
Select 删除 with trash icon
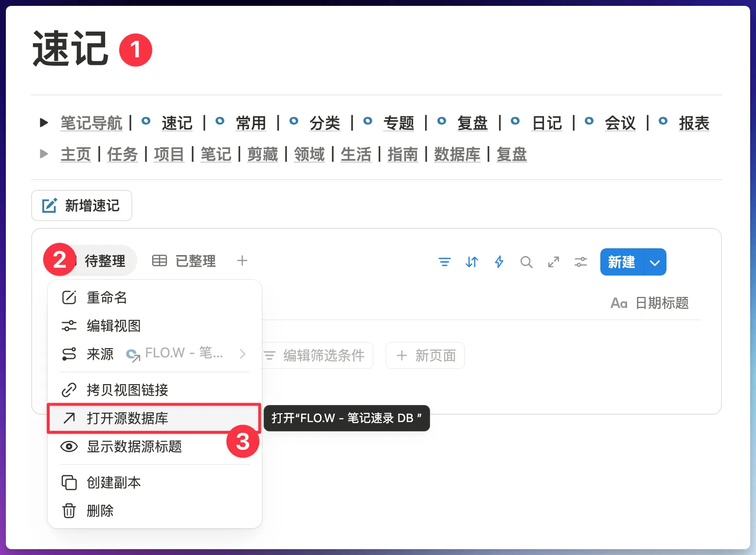coord(100,511)
